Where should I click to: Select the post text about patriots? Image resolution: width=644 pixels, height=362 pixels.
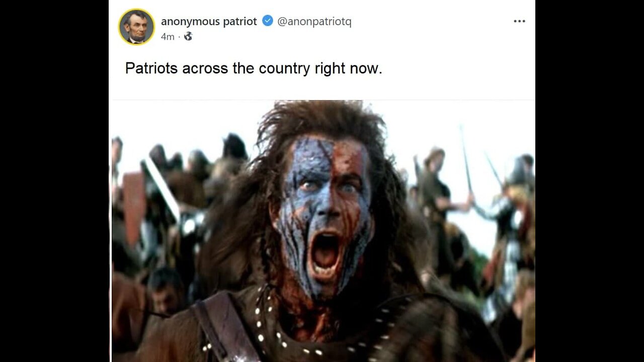tap(254, 68)
